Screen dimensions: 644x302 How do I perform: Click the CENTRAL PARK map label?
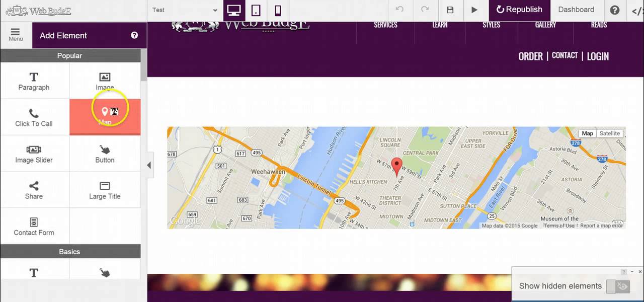point(421,153)
